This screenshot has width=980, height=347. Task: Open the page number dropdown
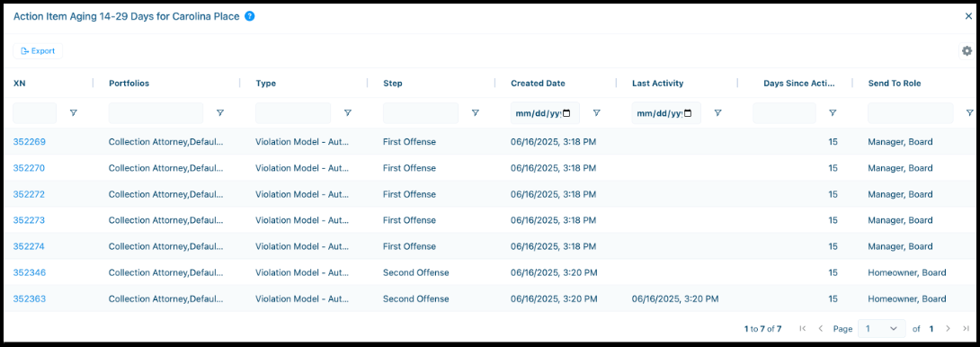(881, 328)
